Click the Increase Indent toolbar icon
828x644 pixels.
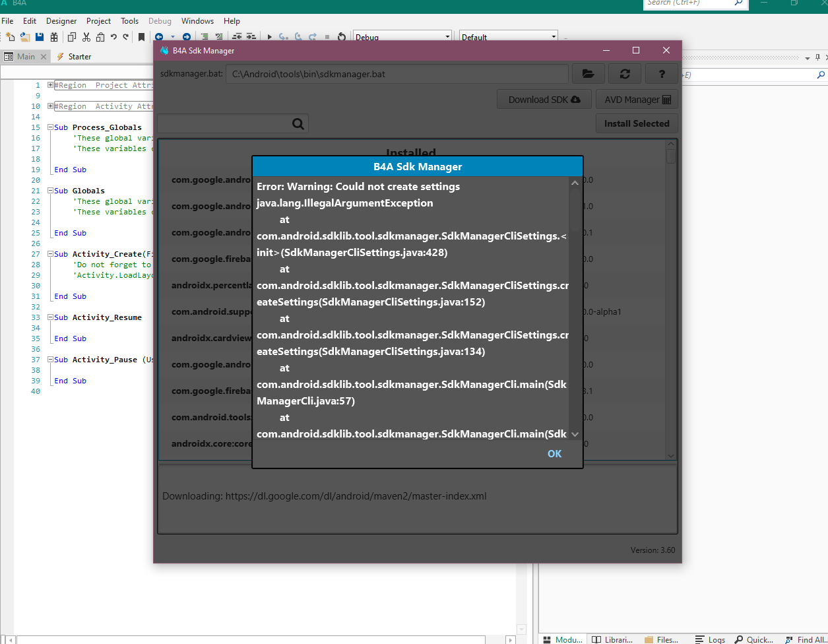coord(251,37)
